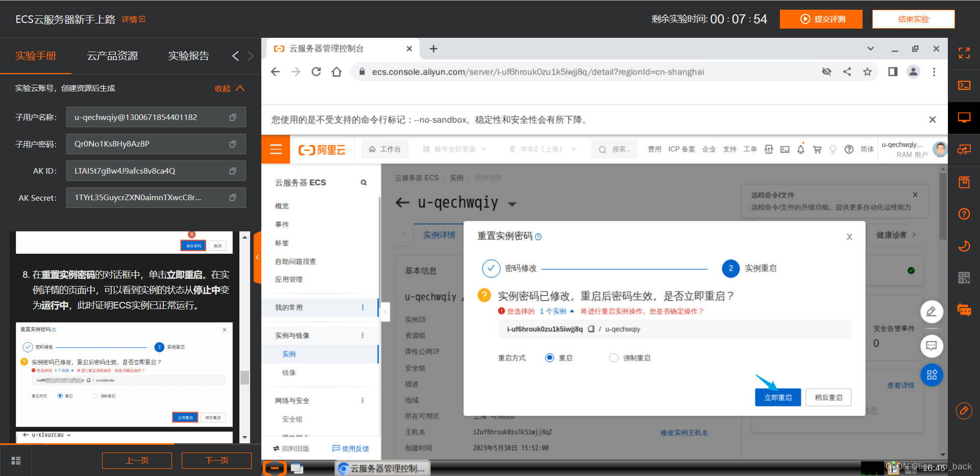Select the 重启 restart mode radio

pos(550,358)
